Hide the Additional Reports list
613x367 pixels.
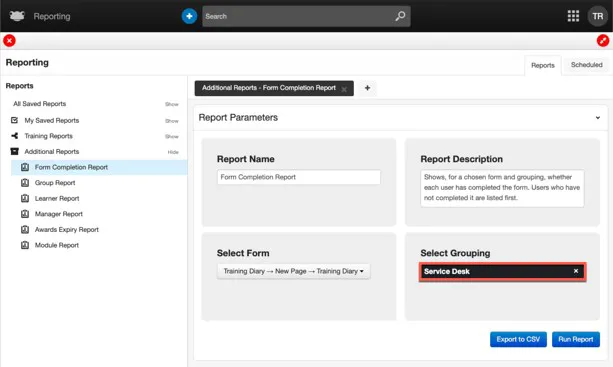pyautogui.click(x=173, y=152)
